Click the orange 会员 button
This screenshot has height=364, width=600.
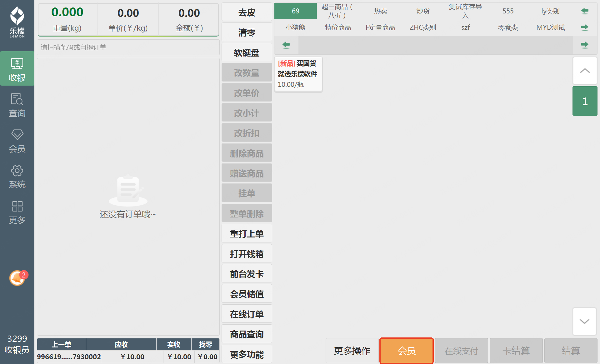[x=406, y=351]
